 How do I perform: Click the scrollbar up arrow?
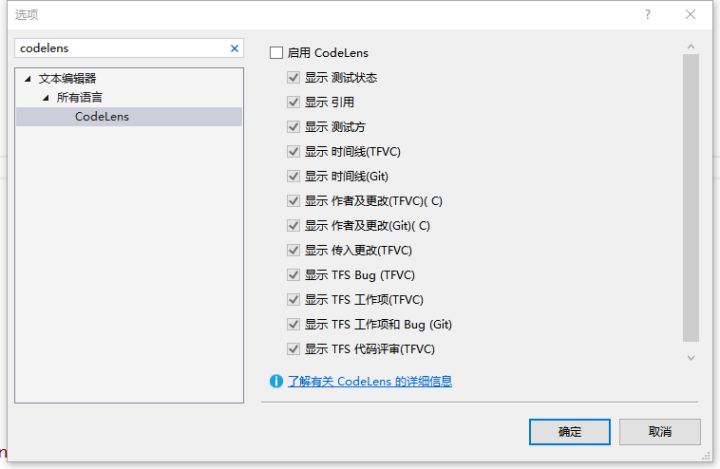coord(691,47)
